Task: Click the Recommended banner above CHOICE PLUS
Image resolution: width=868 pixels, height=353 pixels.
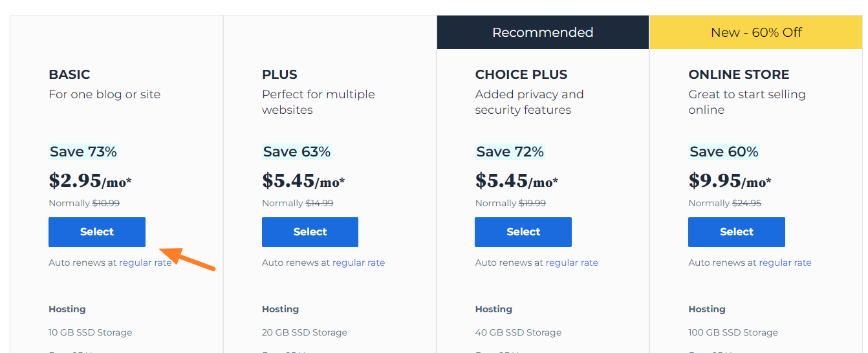Action: pos(543,32)
